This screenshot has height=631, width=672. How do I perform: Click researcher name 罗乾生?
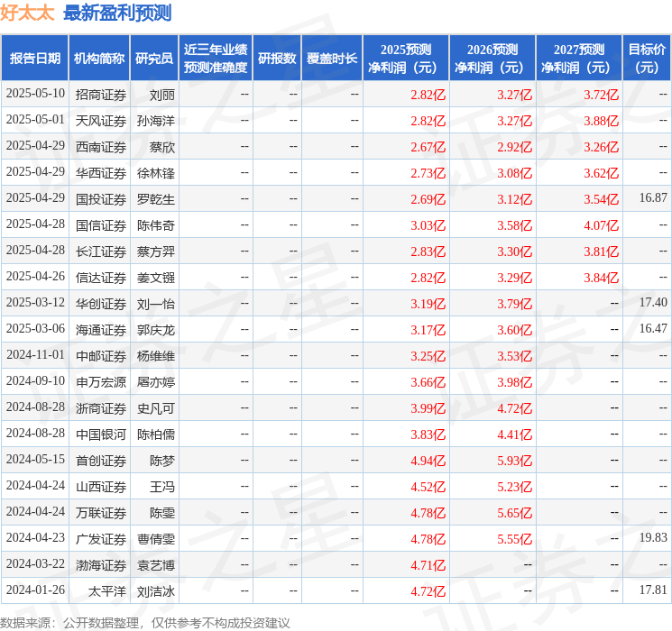[156, 199]
